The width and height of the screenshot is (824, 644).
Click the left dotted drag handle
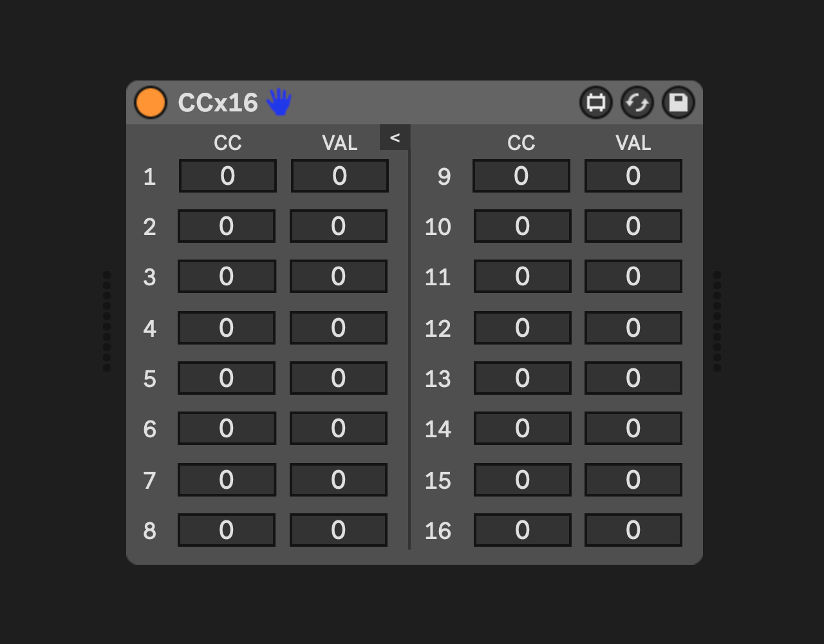coord(107,321)
